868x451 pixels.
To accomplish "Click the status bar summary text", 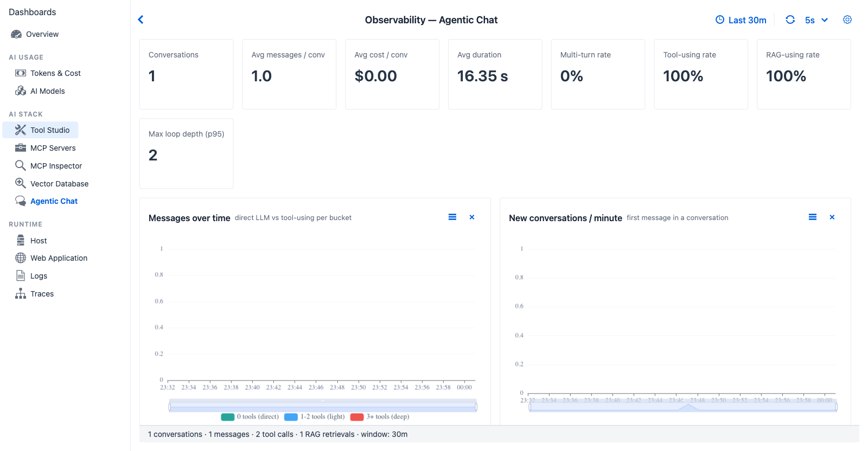I will coord(278,434).
